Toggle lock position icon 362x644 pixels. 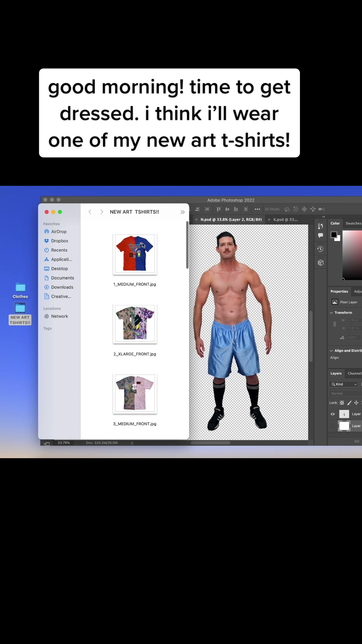click(356, 403)
